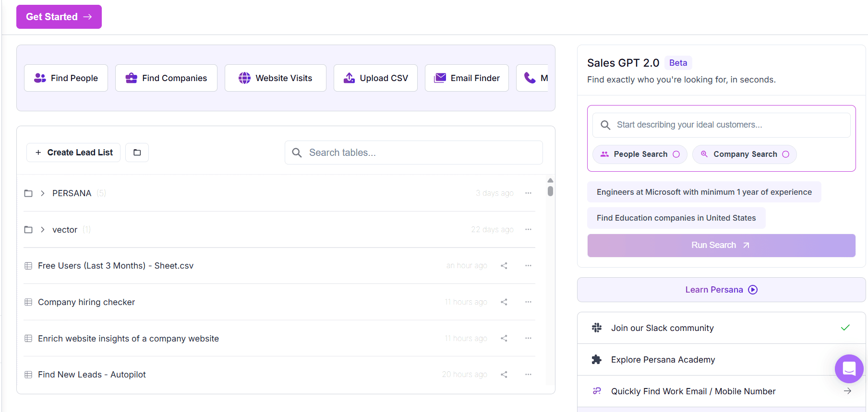Open the chat support bubble
The image size is (868, 412).
coord(849,369)
